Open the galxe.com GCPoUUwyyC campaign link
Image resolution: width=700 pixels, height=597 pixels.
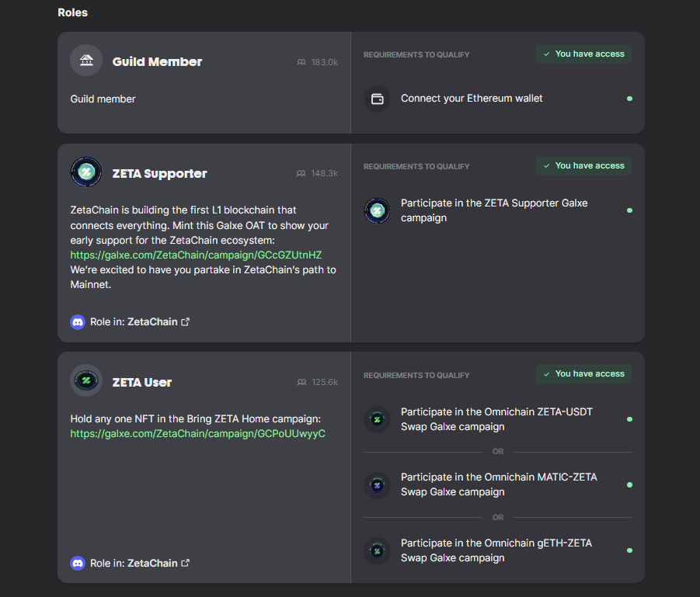(x=198, y=434)
